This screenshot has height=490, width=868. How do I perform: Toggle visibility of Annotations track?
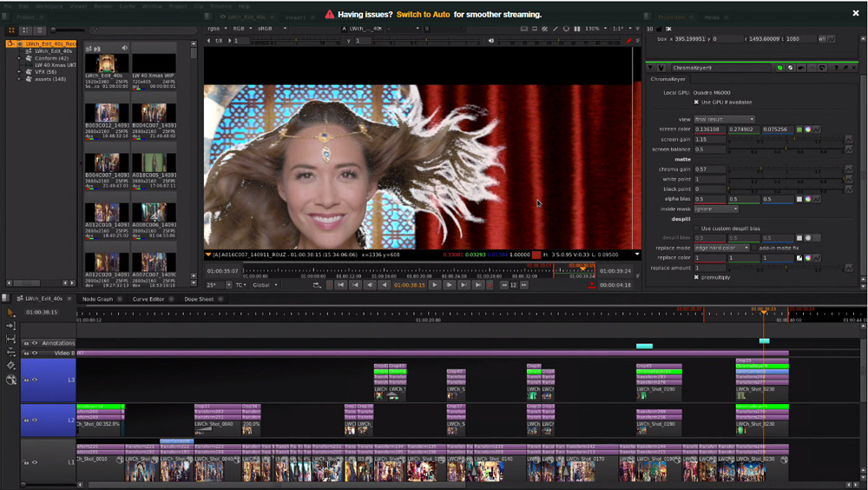point(35,343)
